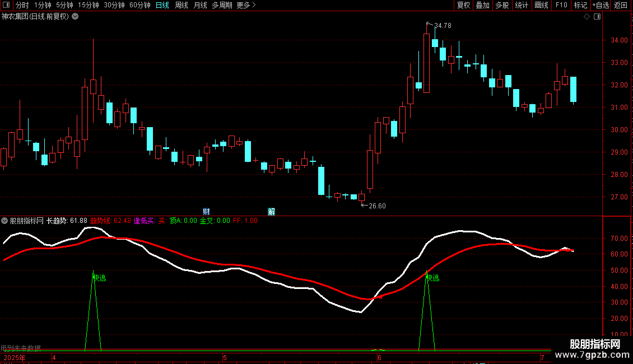Viewport: 633px width, 364px height.
Task: Click the first 快逃 signal in April
Action: 99,278
